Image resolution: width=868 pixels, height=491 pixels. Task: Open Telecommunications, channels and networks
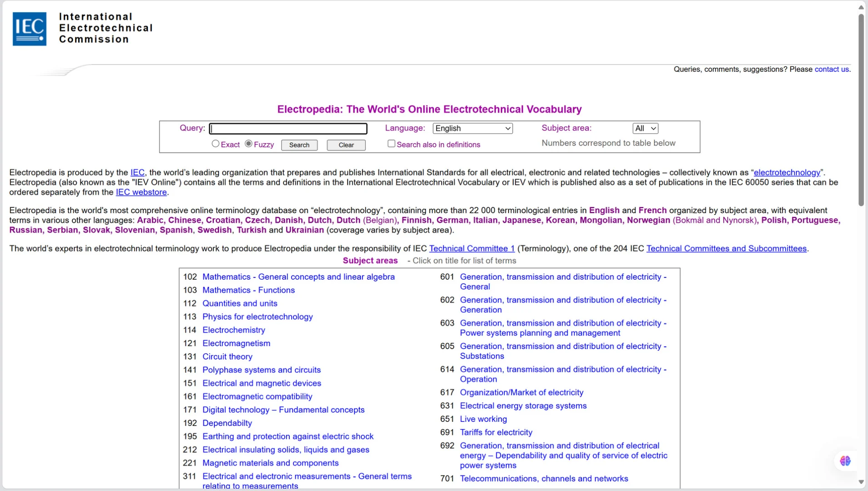pyautogui.click(x=544, y=479)
